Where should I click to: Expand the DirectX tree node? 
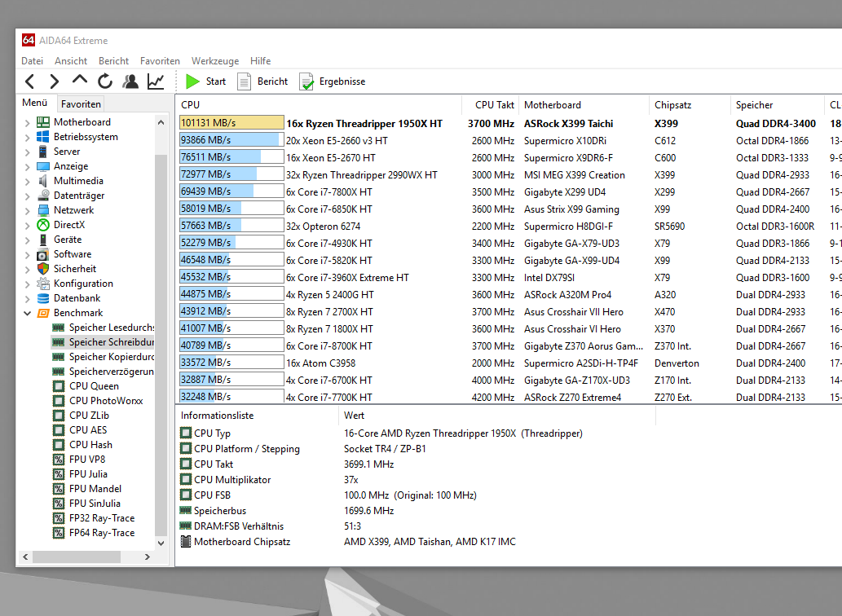[28, 225]
